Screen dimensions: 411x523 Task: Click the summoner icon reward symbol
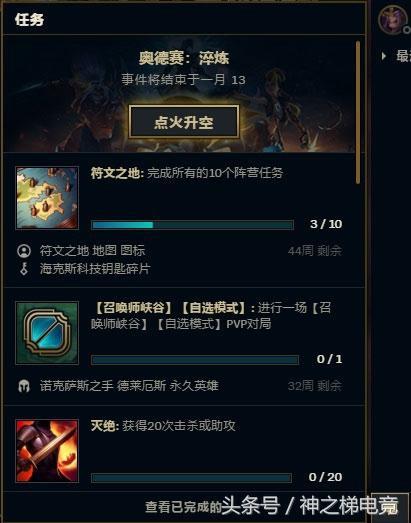pos(24,251)
